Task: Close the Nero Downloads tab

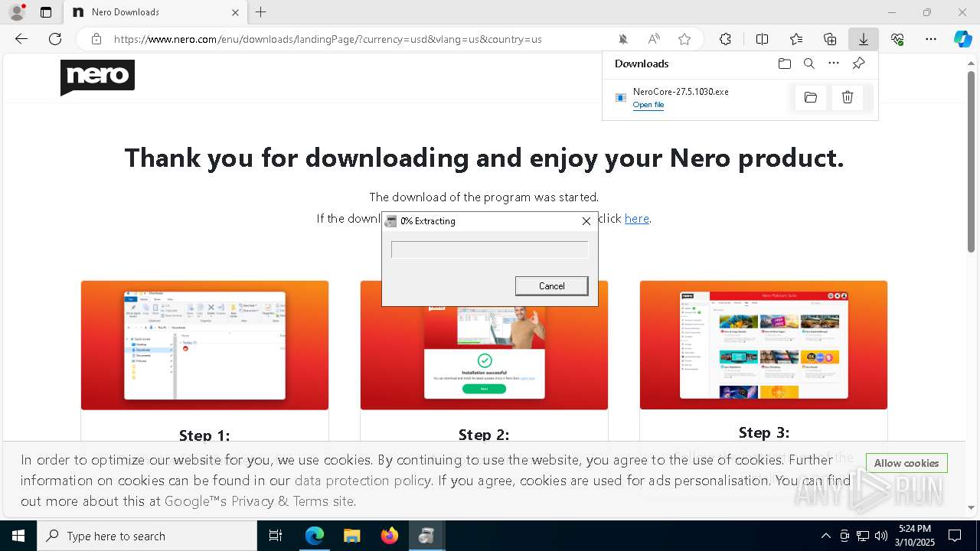Action: point(236,12)
